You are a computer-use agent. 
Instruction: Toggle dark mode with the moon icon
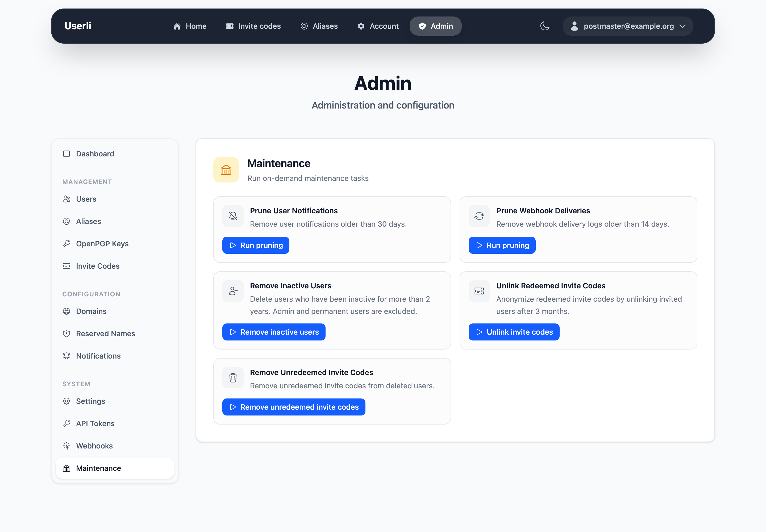[x=545, y=26]
